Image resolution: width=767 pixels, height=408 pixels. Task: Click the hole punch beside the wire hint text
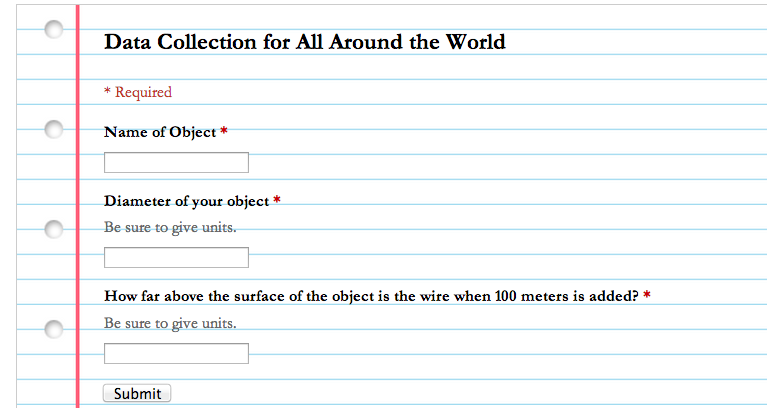click(x=54, y=329)
